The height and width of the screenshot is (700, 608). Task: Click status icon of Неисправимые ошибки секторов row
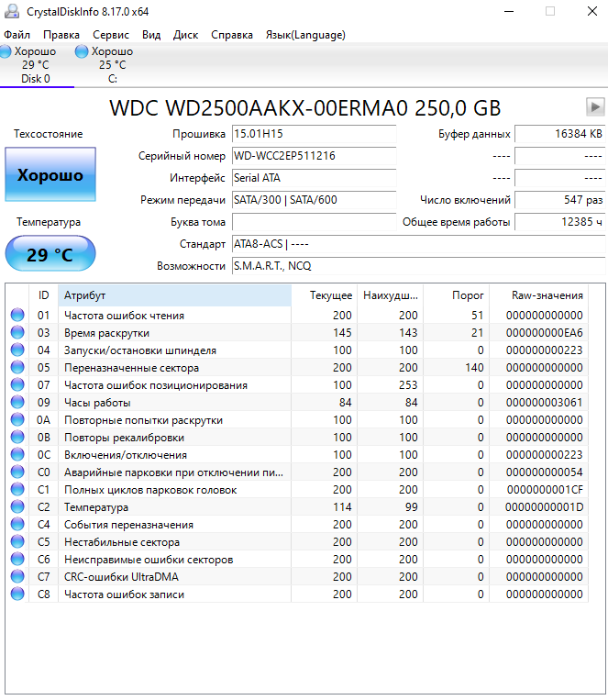click(17, 559)
